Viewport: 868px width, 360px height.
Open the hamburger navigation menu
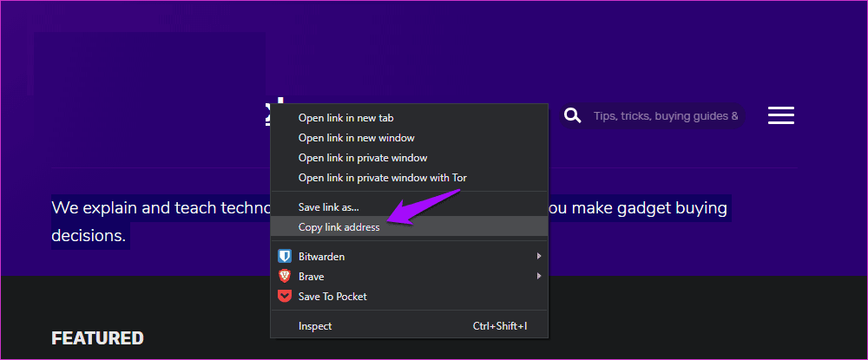point(781,115)
